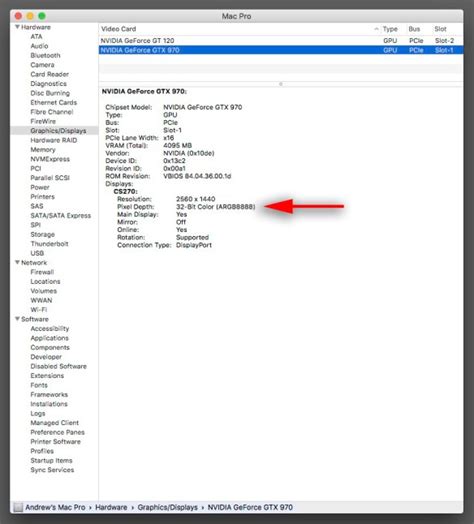
Task: Select PCI in the sidebar
Action: [x=36, y=168]
